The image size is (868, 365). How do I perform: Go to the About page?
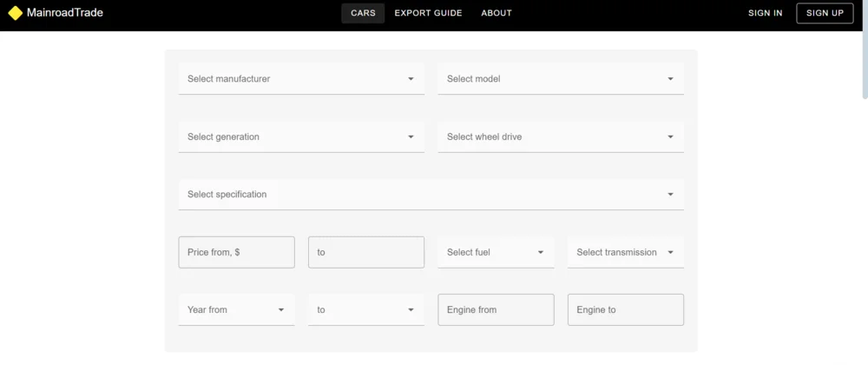point(496,13)
